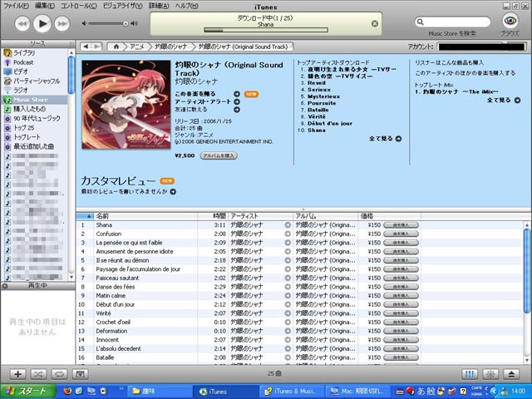Open 灼眼のシャナ ~The iMix~ link
The width and height of the screenshot is (532, 399).
[461, 91]
